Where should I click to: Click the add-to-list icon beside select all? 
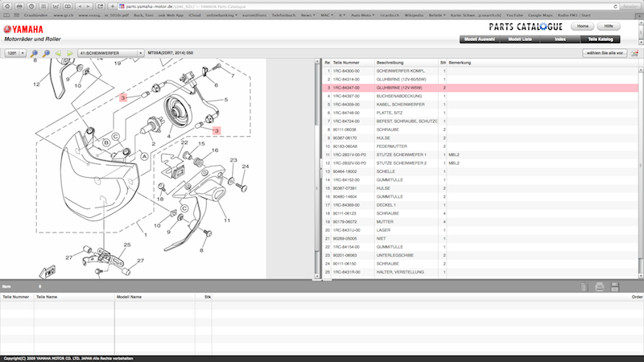tap(635, 53)
